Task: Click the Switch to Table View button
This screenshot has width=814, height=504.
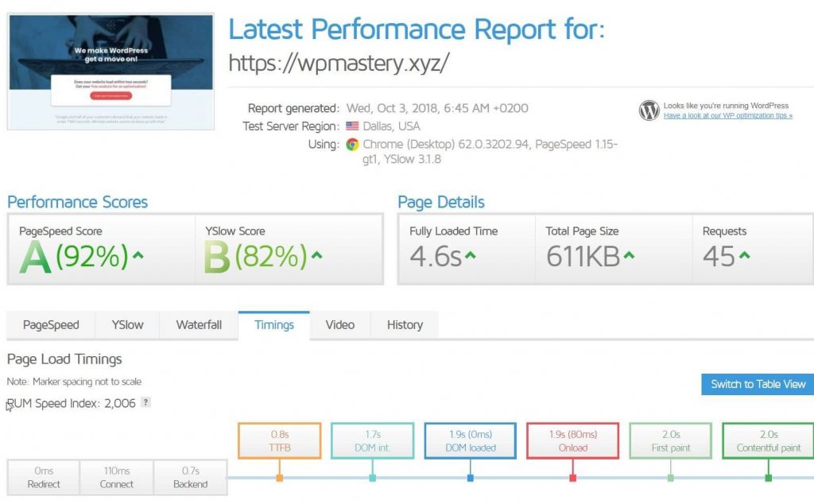Action: [x=756, y=384]
